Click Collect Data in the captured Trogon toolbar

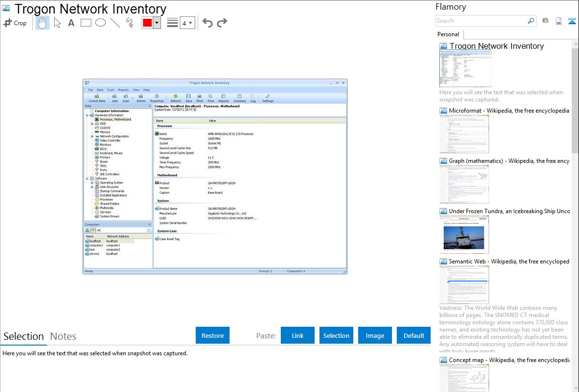(97, 98)
